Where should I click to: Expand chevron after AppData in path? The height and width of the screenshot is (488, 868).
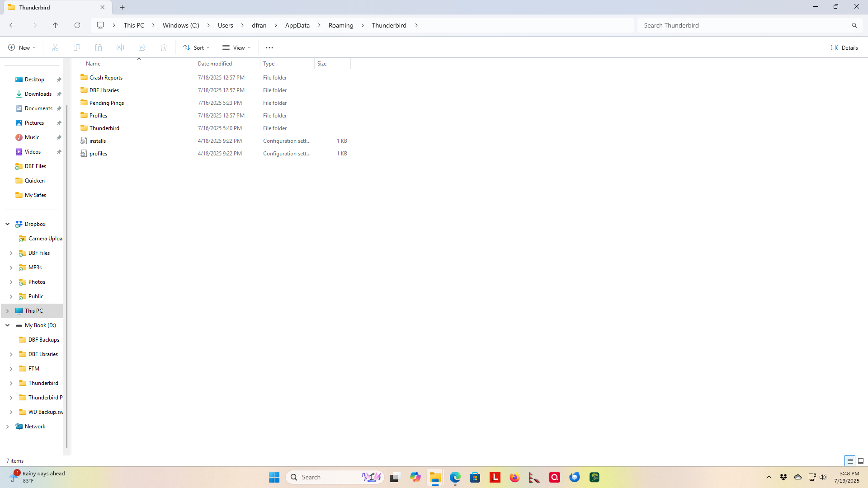coord(319,25)
